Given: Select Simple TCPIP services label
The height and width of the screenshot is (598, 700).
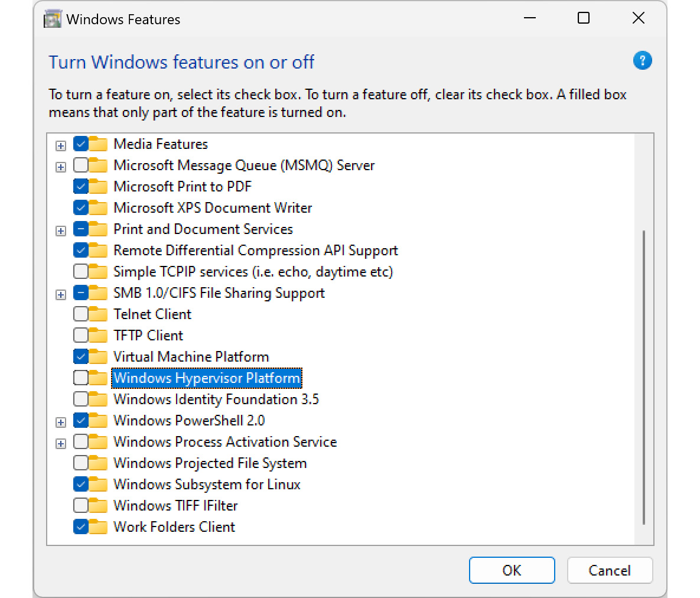Looking at the screenshot, I should (253, 272).
